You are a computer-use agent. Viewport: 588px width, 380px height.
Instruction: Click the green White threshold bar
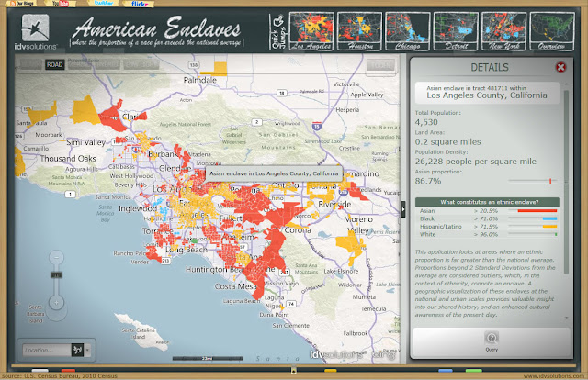556,234
